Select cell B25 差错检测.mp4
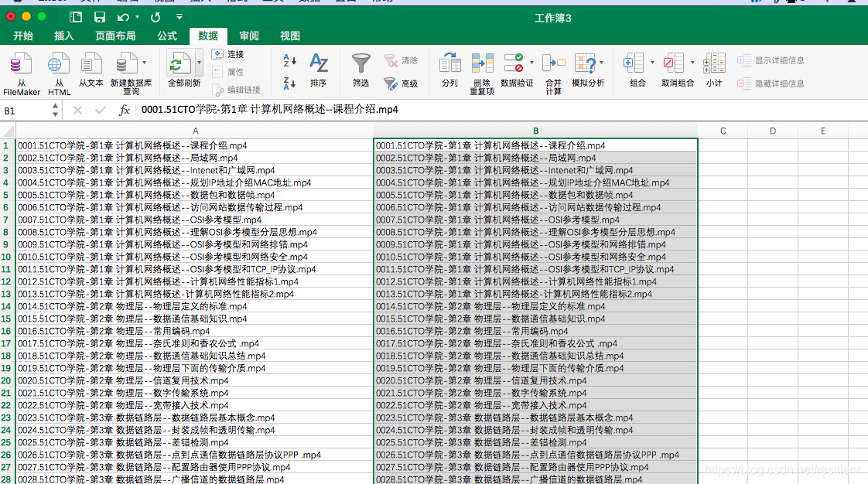 [x=535, y=442]
